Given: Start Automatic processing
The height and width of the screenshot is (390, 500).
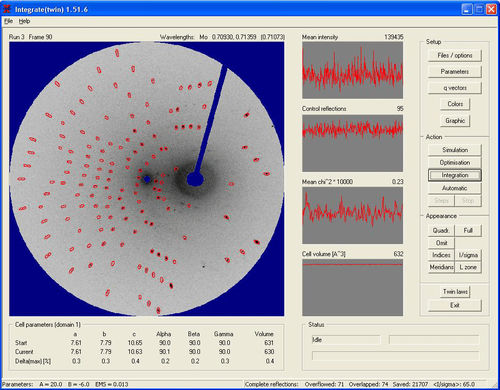Looking at the screenshot, I should (x=455, y=188).
